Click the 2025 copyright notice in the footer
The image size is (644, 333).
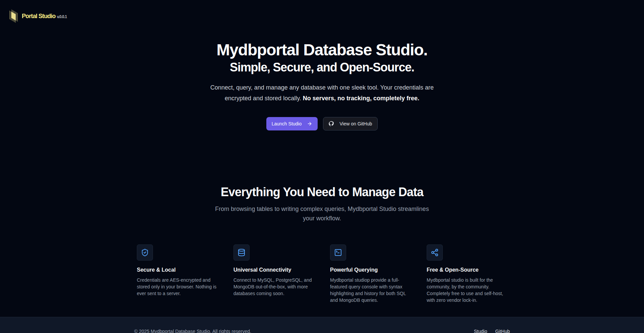click(x=193, y=331)
